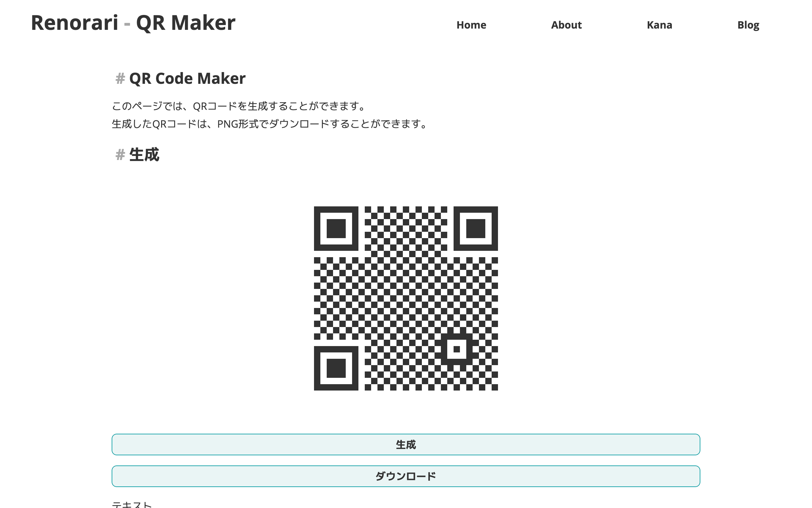Screen dimensions: 812x508
Task: Go to the About page
Action: point(566,25)
